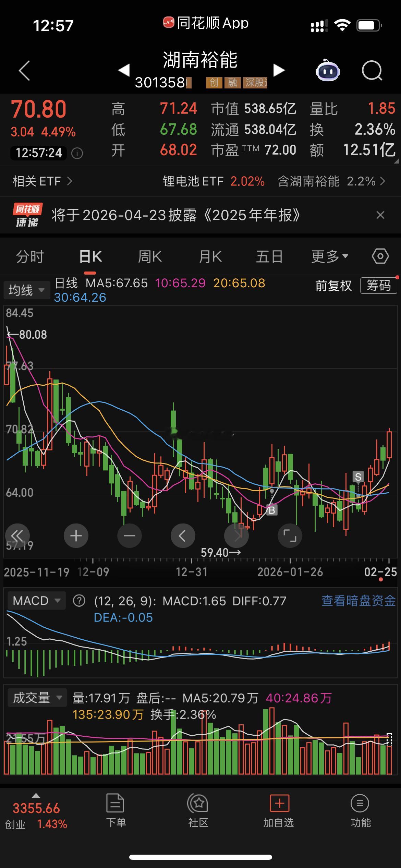Tap the S sell marker on chart
This screenshot has height=868, width=401.
[358, 477]
